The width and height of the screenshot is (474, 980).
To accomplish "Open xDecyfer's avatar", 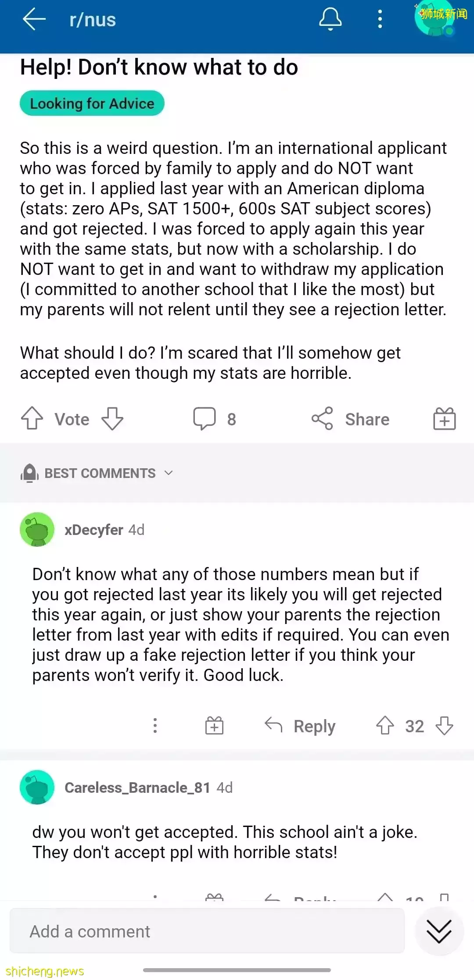I will (37, 530).
